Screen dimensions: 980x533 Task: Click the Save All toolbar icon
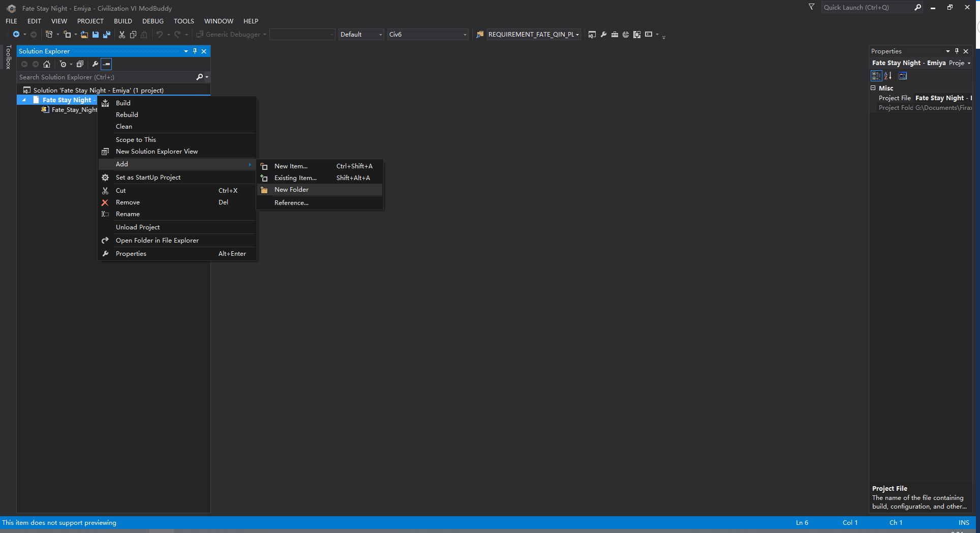(107, 35)
